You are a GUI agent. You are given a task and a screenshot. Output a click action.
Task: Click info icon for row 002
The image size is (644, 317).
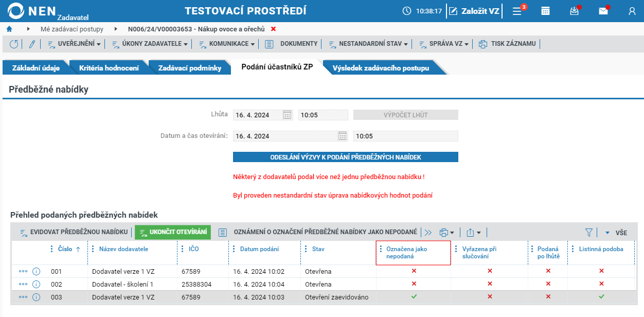(36, 284)
